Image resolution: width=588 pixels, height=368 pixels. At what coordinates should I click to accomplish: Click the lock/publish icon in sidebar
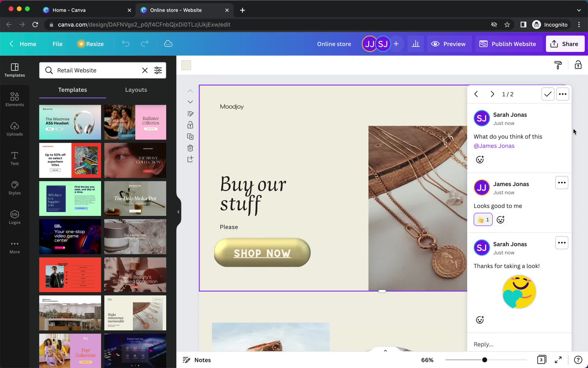coord(190,125)
